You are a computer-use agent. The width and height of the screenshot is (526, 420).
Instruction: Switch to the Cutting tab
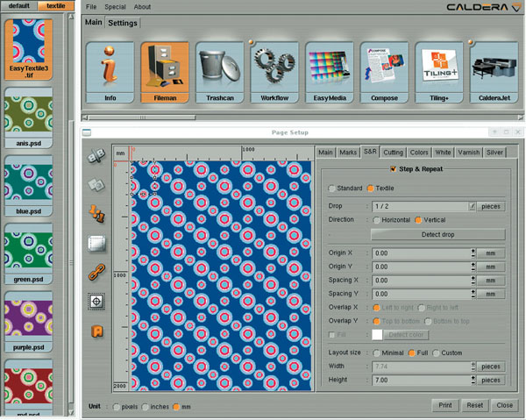(393, 153)
